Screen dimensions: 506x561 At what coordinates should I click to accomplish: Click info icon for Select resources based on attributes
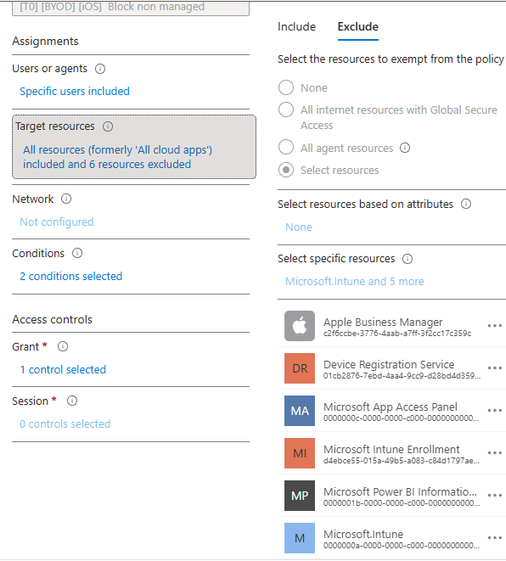(466, 204)
